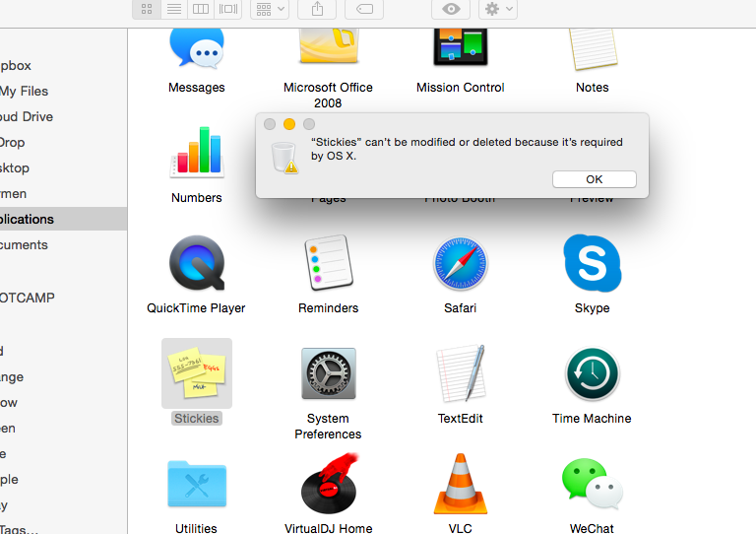Select the Messages app icon

[197, 47]
